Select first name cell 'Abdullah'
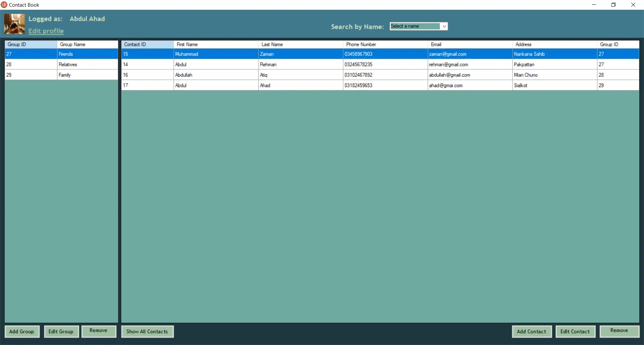The image size is (644, 345). (x=216, y=75)
